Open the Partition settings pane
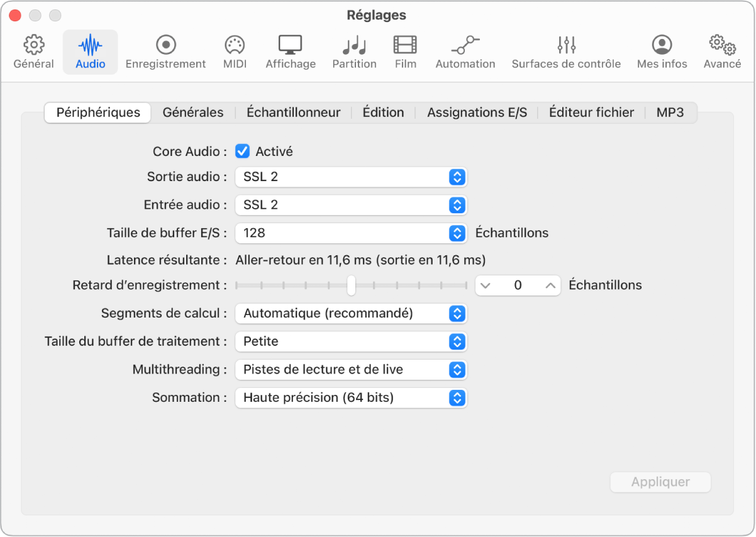 pyautogui.click(x=354, y=51)
